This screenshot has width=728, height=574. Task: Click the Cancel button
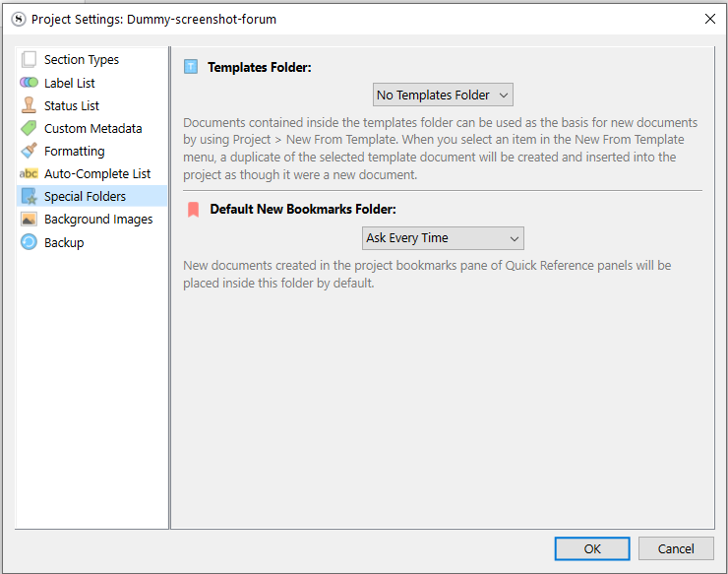pyautogui.click(x=676, y=548)
